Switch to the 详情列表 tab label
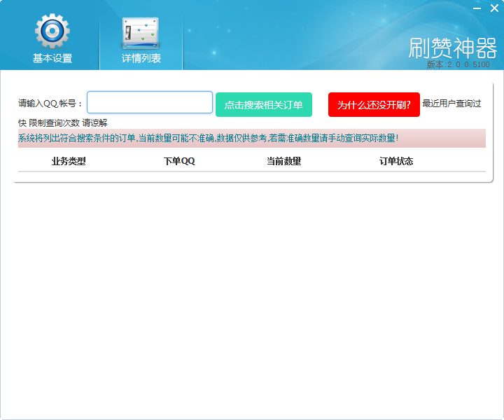The width and height of the screenshot is (504, 420). [141, 58]
